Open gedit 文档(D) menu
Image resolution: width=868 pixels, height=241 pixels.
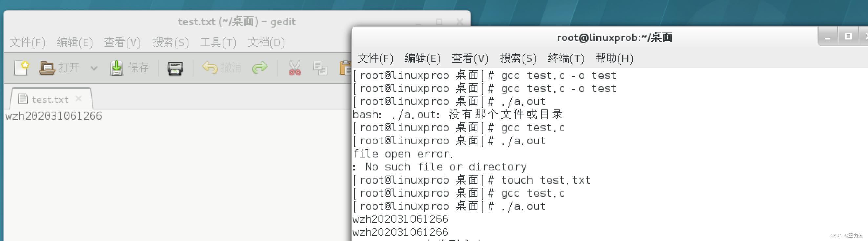click(x=266, y=42)
